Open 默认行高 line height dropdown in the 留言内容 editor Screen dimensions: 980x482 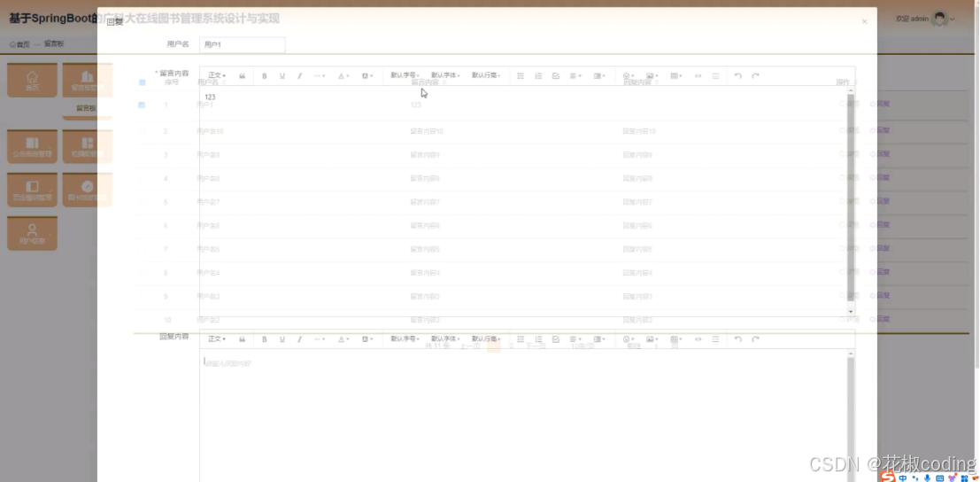click(486, 75)
